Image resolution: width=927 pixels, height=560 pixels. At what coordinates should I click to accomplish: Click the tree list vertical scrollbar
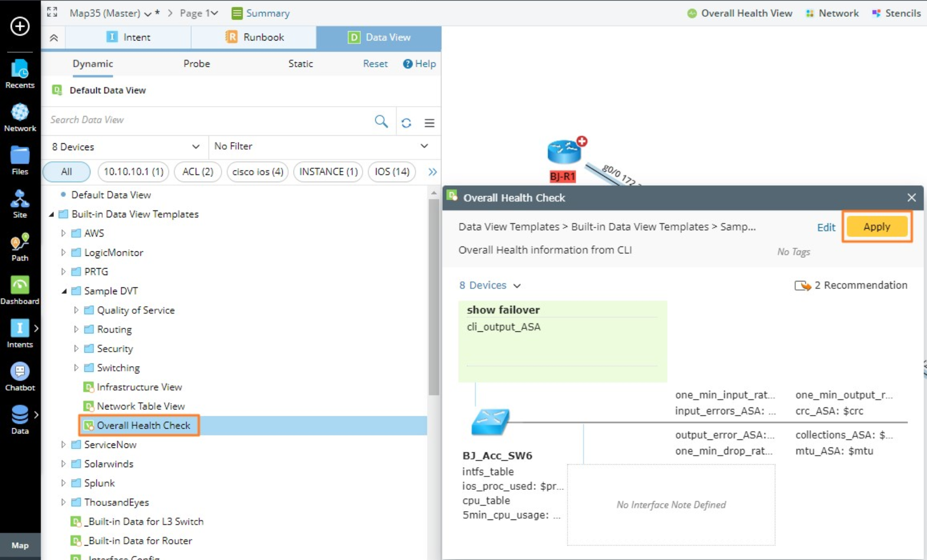pos(434,297)
